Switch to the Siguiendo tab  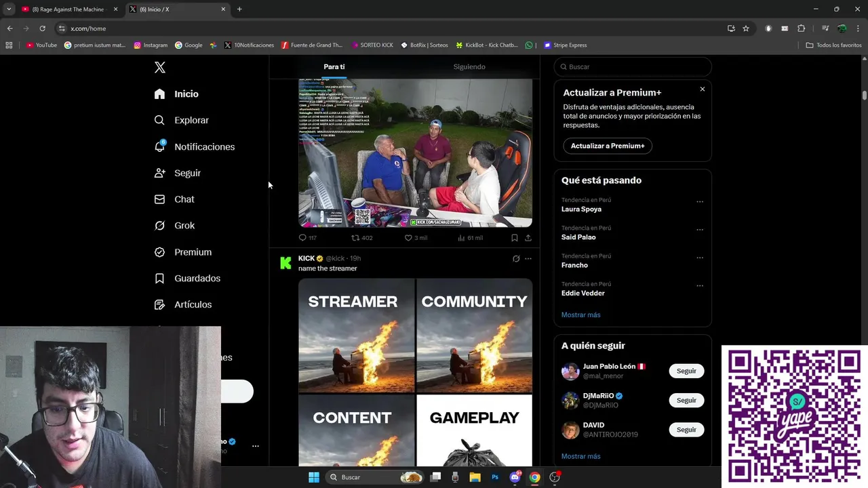(x=469, y=66)
